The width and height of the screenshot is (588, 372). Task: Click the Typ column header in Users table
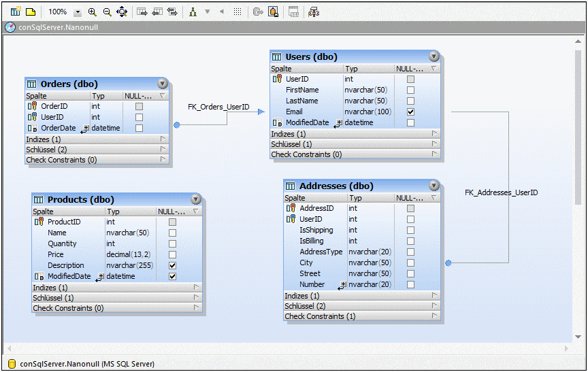click(369, 69)
